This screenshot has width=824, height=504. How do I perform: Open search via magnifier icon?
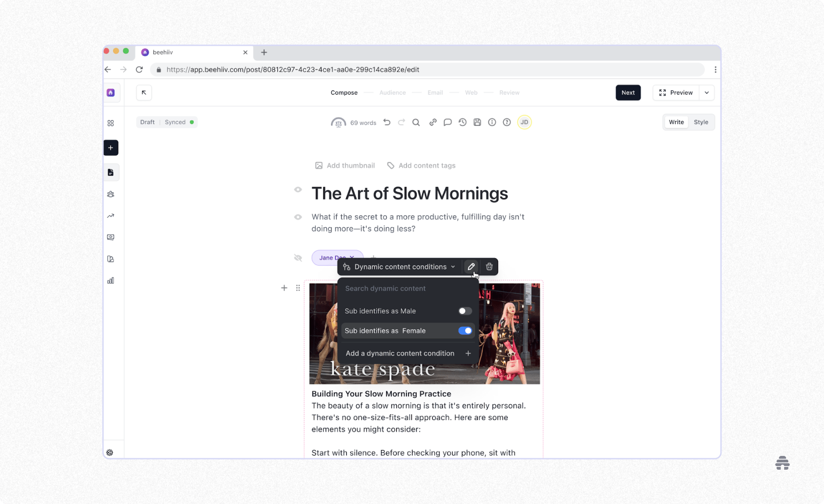[416, 122]
